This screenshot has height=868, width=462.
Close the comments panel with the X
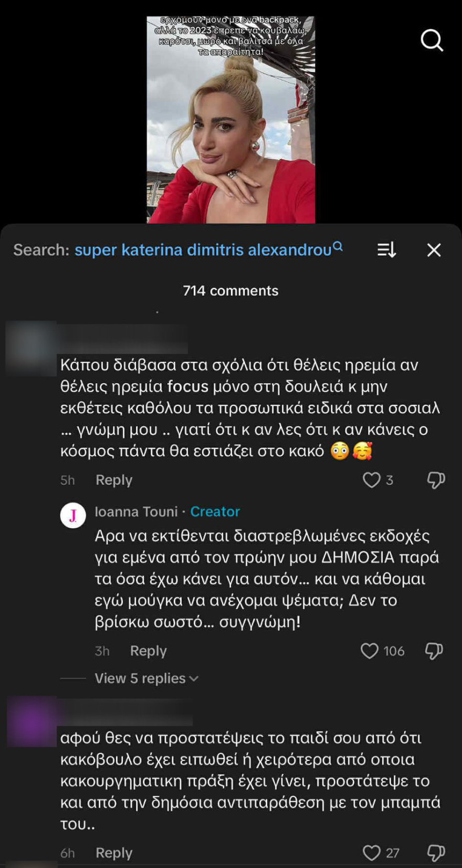pos(434,250)
